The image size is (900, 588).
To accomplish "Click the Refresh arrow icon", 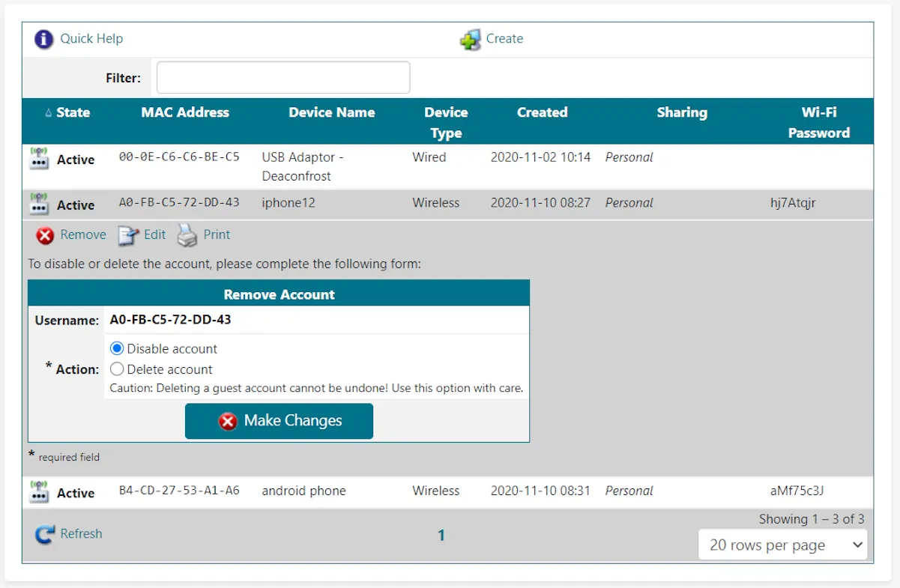I will (45, 534).
